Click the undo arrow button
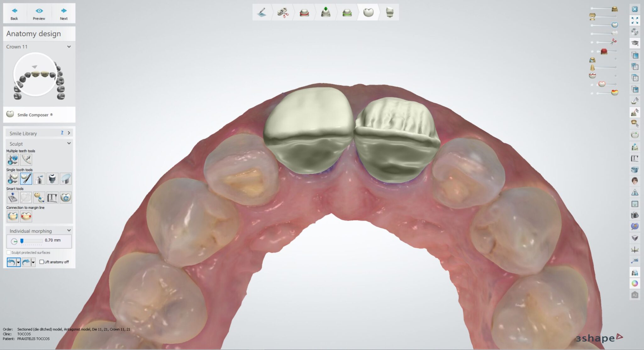Screen dimensions: 644x350 (11, 262)
